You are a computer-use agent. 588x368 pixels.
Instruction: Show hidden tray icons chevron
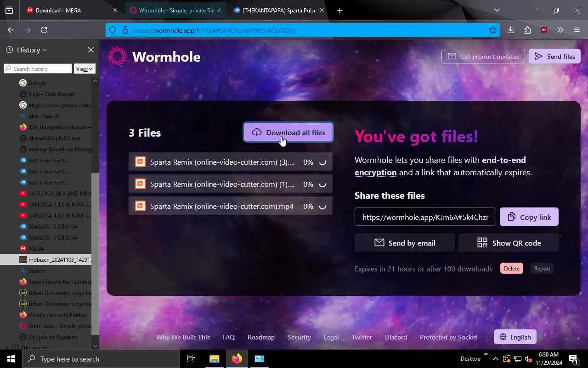point(495,359)
